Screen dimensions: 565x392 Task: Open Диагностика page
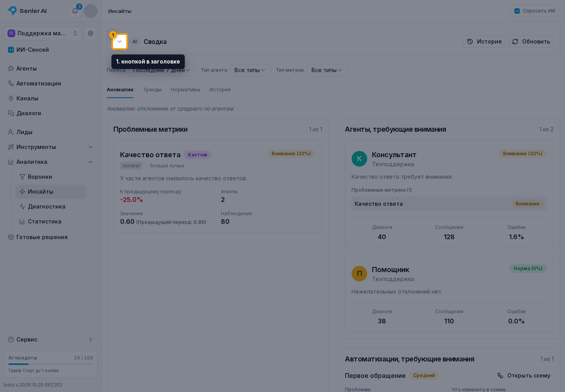[x=51, y=207]
